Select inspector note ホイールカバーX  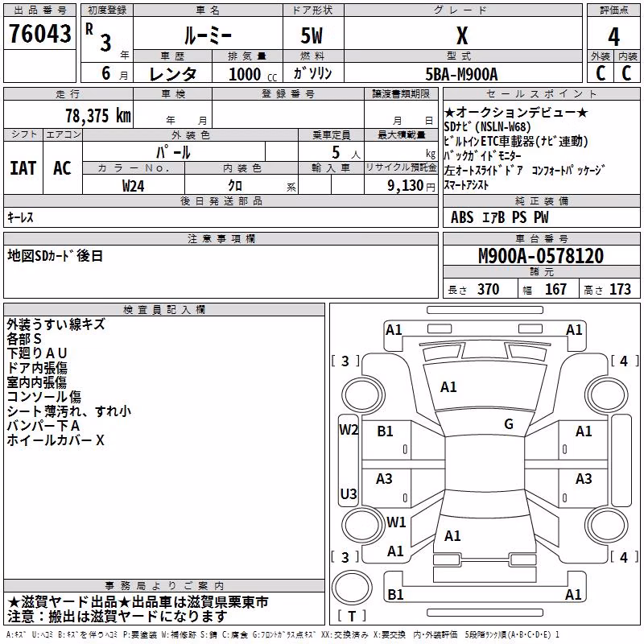click(x=56, y=440)
